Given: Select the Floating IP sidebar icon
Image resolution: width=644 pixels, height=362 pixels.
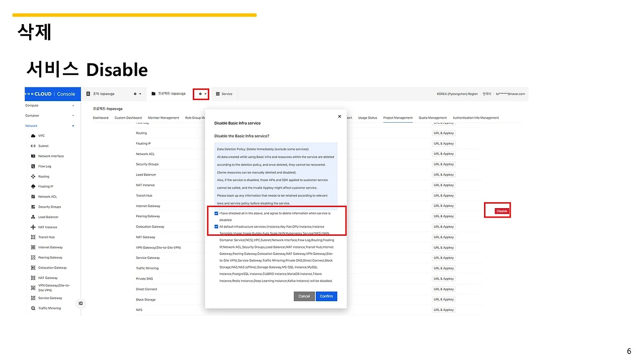Looking at the screenshot, I should click(x=33, y=187).
